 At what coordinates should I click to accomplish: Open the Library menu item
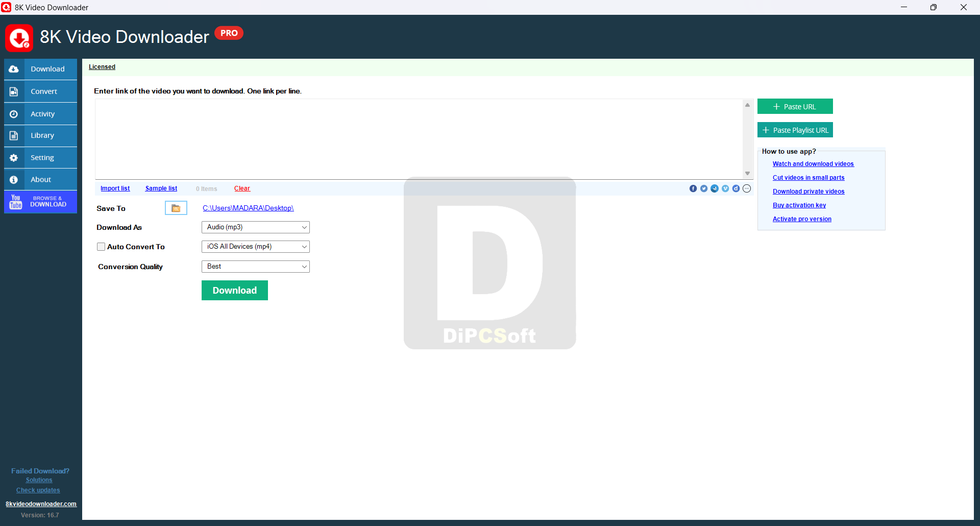(x=41, y=135)
